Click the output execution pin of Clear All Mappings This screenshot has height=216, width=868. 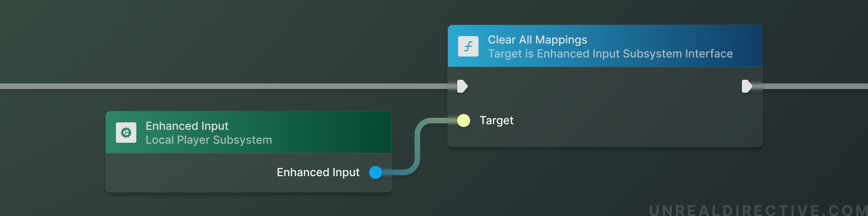(747, 86)
